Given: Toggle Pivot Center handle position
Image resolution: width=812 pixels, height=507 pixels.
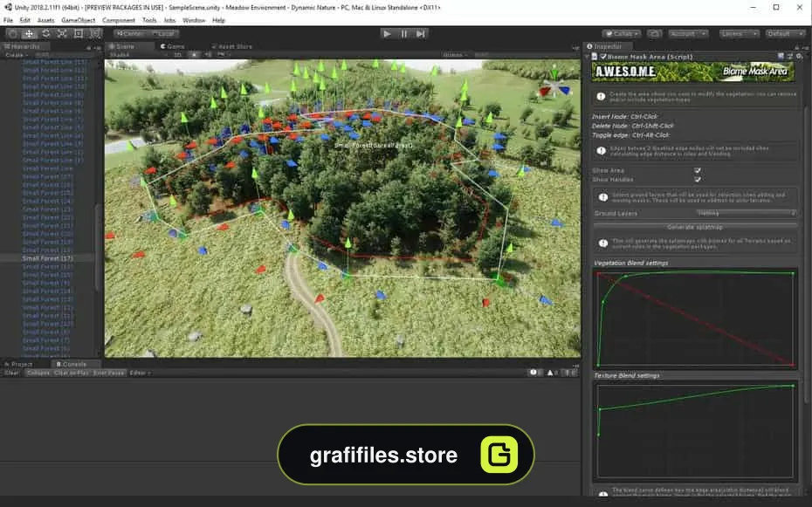Looking at the screenshot, I should click(129, 34).
